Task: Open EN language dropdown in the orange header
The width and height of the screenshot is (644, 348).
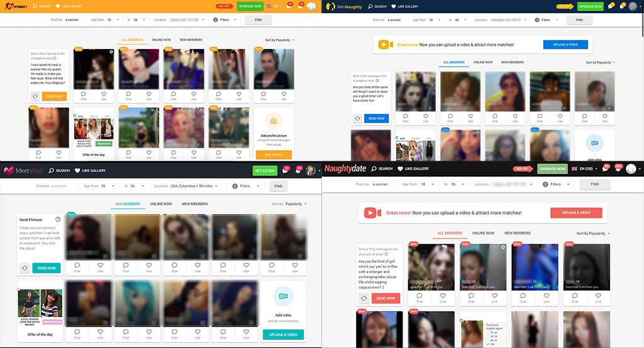Action: 274,6
